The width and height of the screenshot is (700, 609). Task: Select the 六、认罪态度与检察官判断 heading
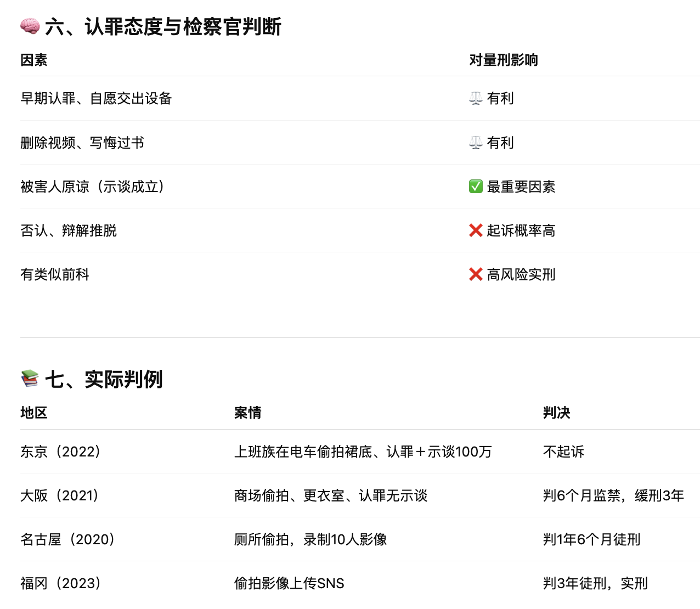pos(163,27)
